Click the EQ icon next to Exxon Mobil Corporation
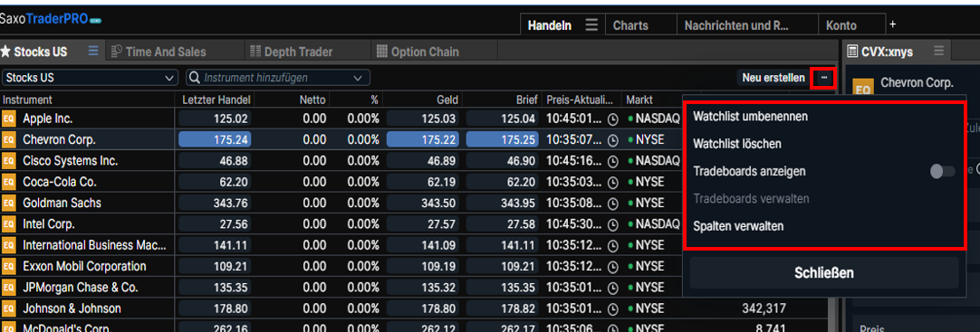This screenshot has height=332, width=980. [9, 267]
